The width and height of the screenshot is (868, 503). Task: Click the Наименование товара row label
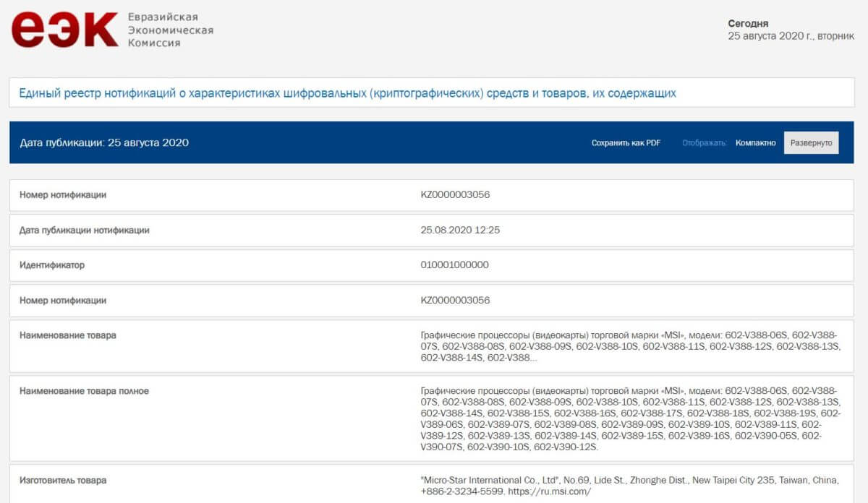tap(67, 335)
